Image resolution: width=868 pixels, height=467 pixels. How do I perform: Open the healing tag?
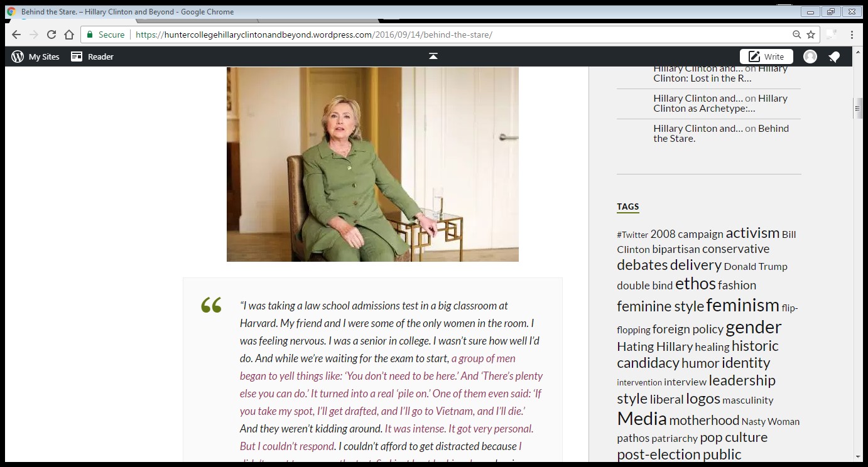712,347
